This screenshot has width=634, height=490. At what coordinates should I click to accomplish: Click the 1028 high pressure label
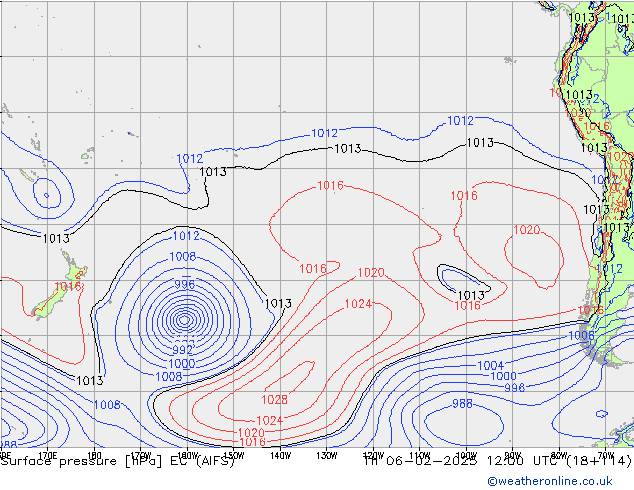click(275, 400)
